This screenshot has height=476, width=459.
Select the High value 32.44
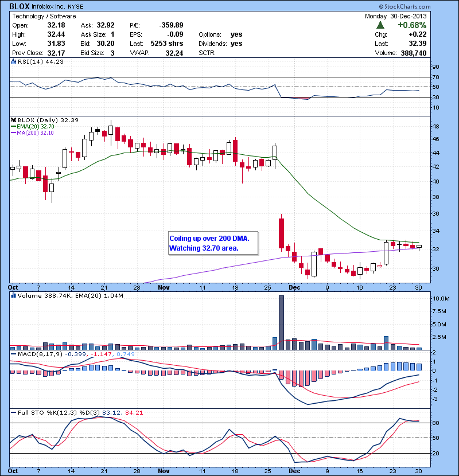(56, 34)
